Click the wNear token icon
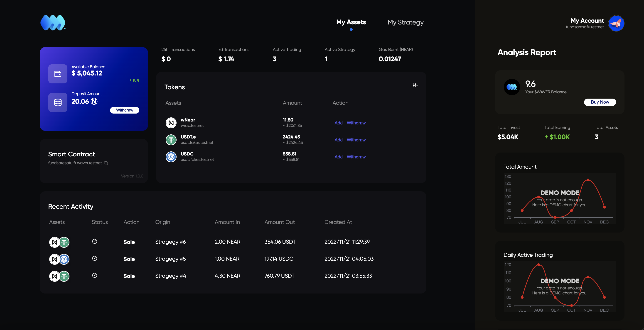The width and height of the screenshot is (644, 330). [x=171, y=123]
